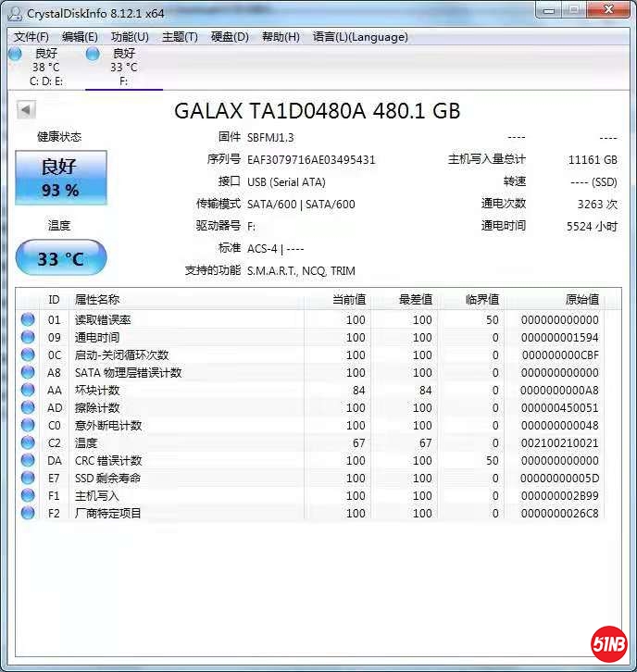
Task: Click the CrystalDiskInfo title bar icon
Action: pos(15,14)
